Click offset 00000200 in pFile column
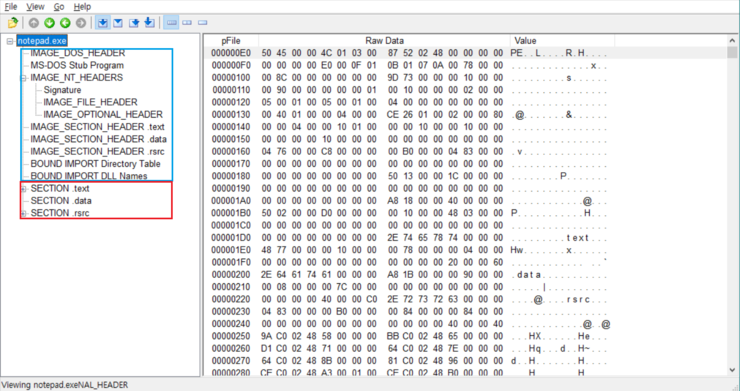Screen dimensions: 740x391 [231, 274]
